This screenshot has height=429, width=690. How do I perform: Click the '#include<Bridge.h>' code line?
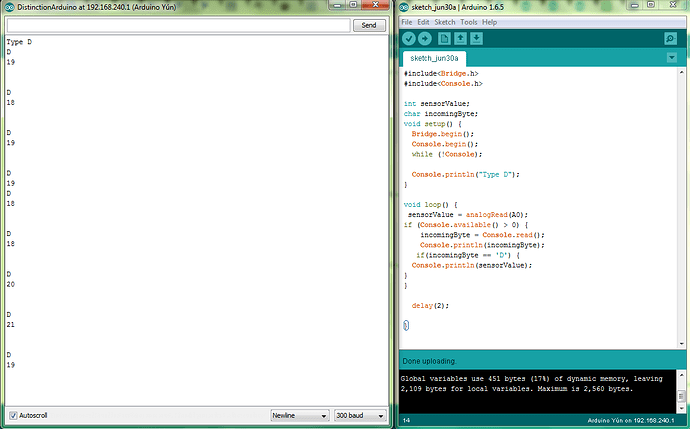441,73
